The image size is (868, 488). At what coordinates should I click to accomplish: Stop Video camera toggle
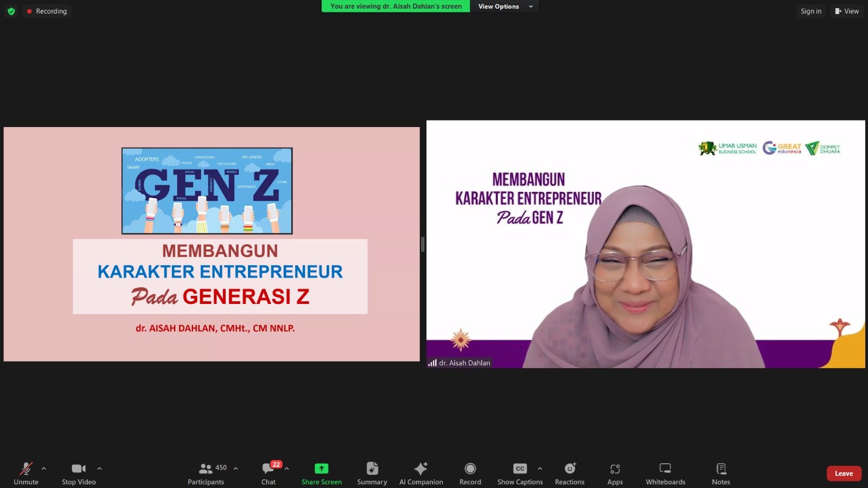pos(79,469)
